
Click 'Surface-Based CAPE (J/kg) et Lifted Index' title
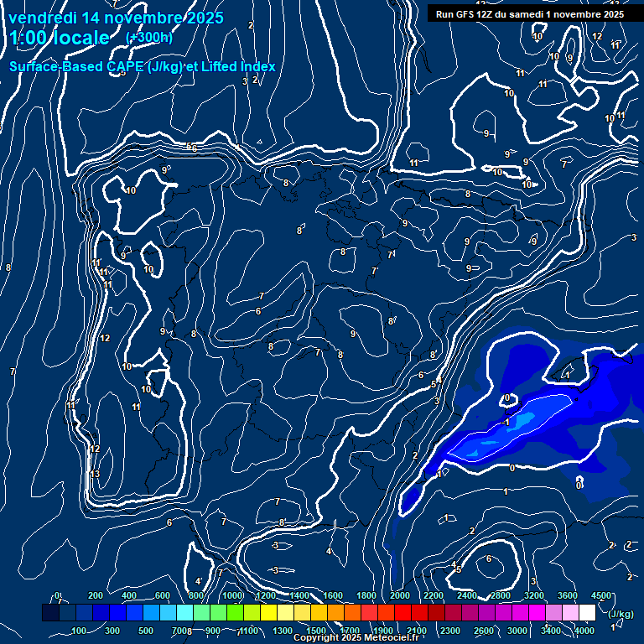(142, 66)
